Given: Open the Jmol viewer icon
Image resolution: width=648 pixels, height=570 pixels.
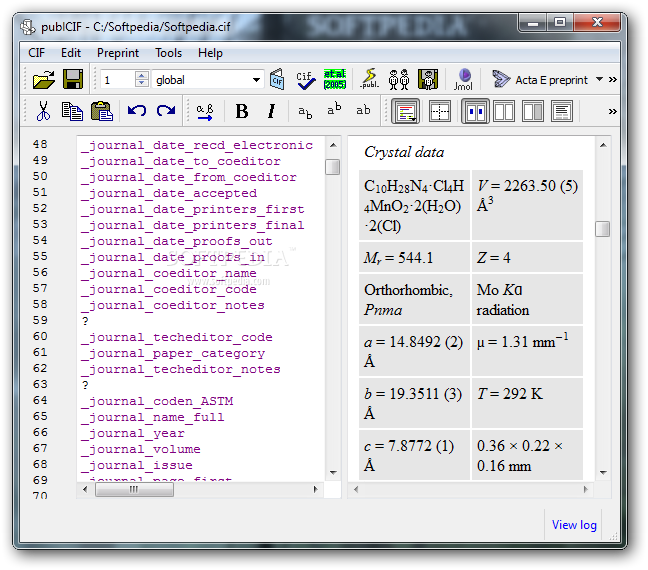Looking at the screenshot, I should [464, 79].
